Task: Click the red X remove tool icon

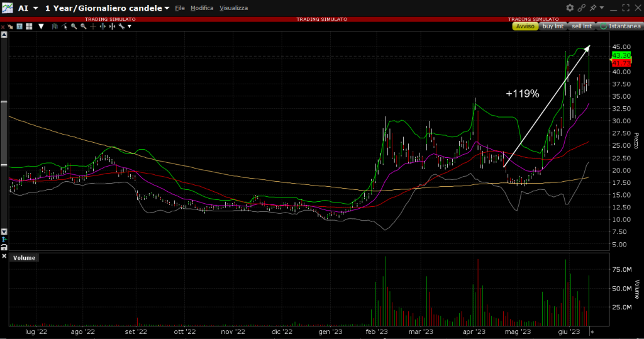Action: tap(3, 26)
